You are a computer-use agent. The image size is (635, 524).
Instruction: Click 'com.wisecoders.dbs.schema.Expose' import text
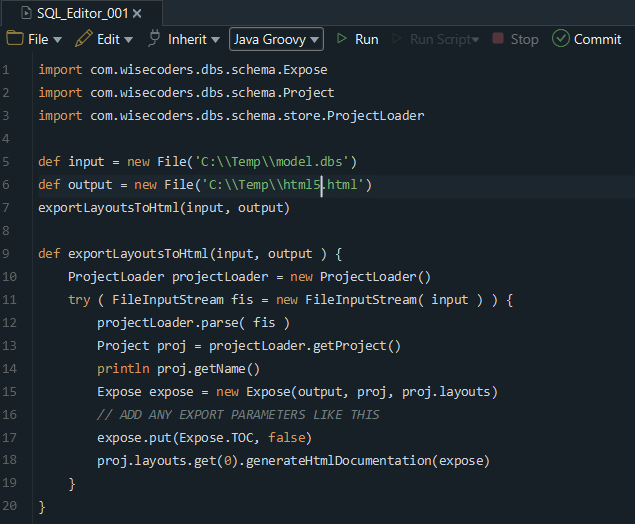click(209, 70)
